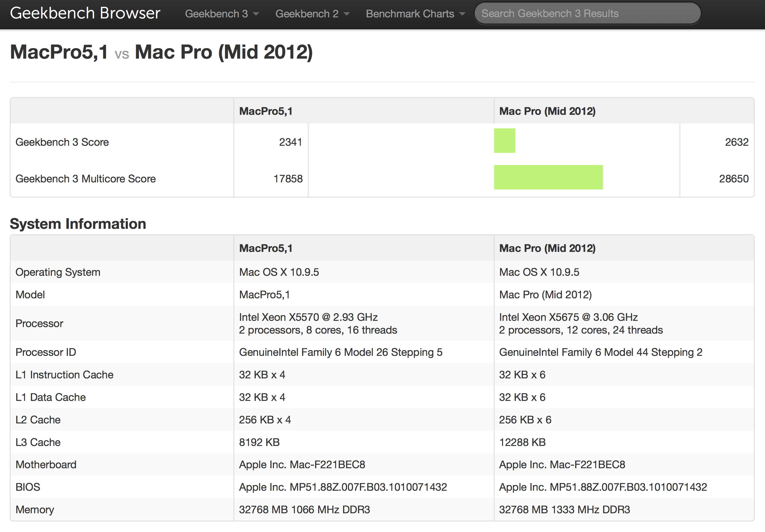The width and height of the screenshot is (765, 532).
Task: Click the Geekbench 3 Multicore Score label
Action: [x=86, y=179]
